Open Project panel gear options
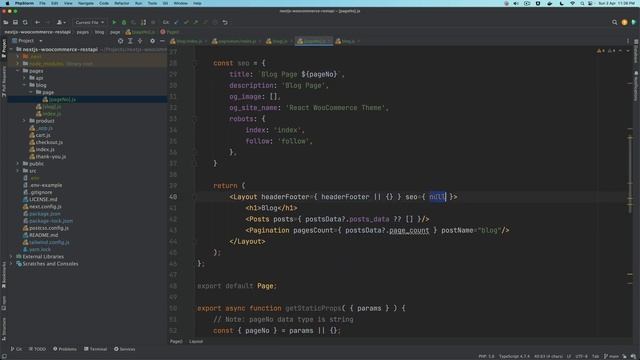Viewport: 640px width, 360px height. 152,41
